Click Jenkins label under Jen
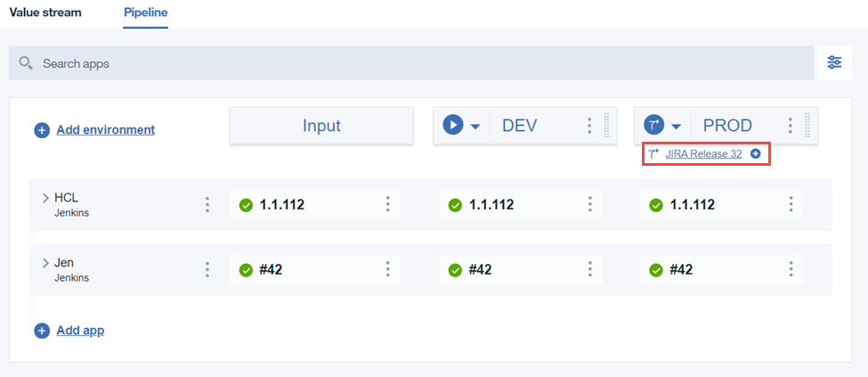The height and width of the screenshot is (377, 868). (x=71, y=278)
